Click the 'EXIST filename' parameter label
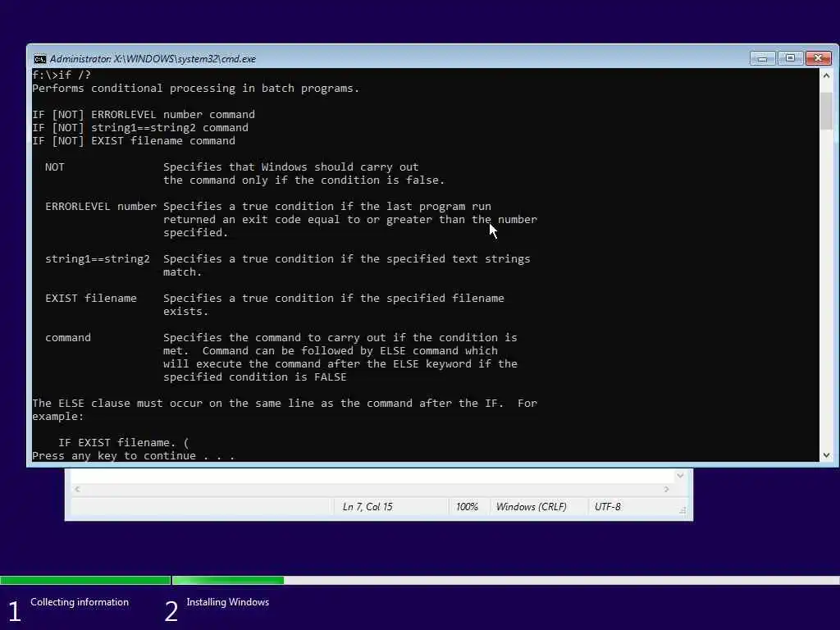Screen dimensions: 840x630 tap(91, 299)
